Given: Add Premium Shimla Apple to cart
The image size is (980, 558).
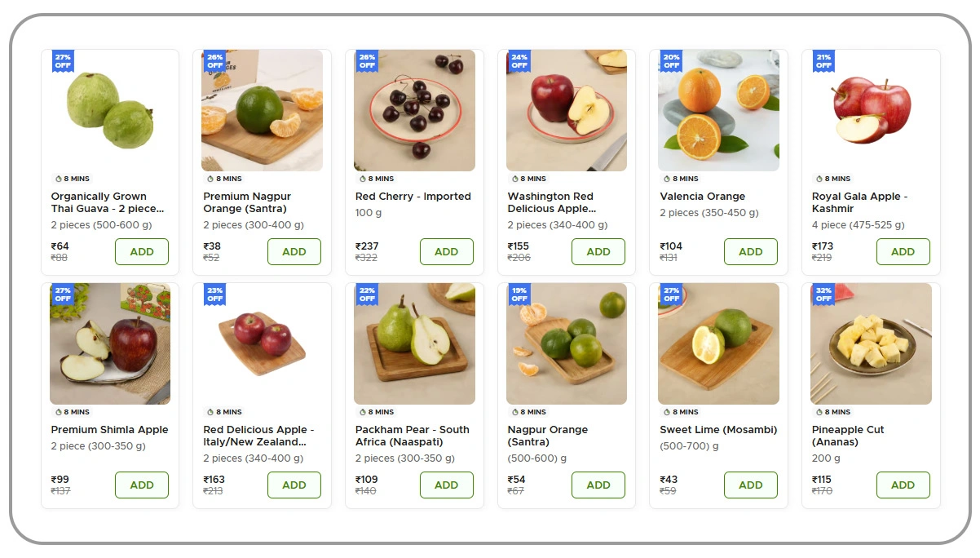Looking at the screenshot, I should click(x=142, y=485).
